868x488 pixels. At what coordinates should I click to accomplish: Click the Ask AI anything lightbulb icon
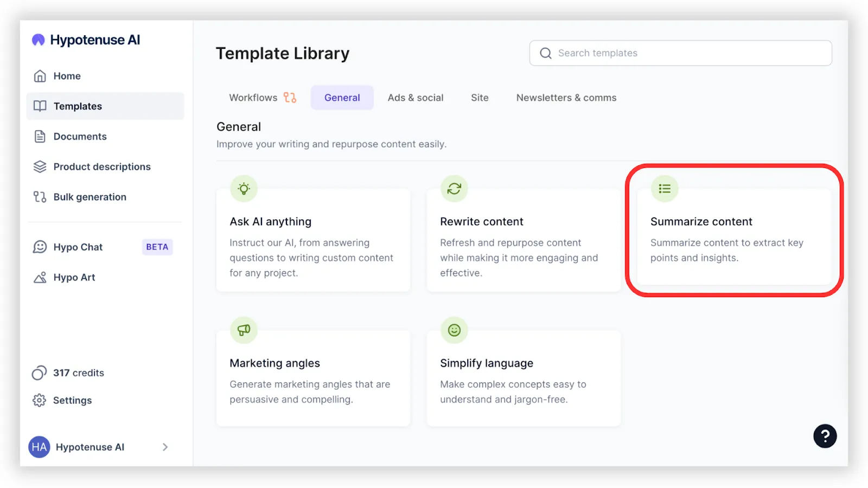click(244, 189)
